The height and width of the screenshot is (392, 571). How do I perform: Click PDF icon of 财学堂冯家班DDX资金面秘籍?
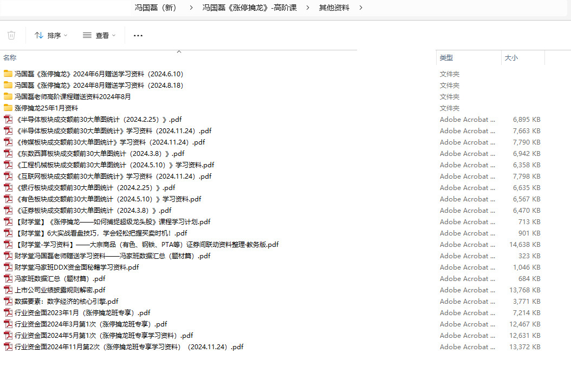click(x=8, y=267)
